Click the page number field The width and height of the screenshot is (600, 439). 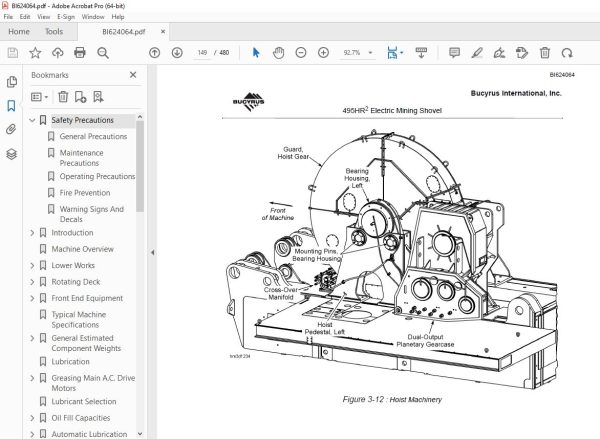point(202,52)
